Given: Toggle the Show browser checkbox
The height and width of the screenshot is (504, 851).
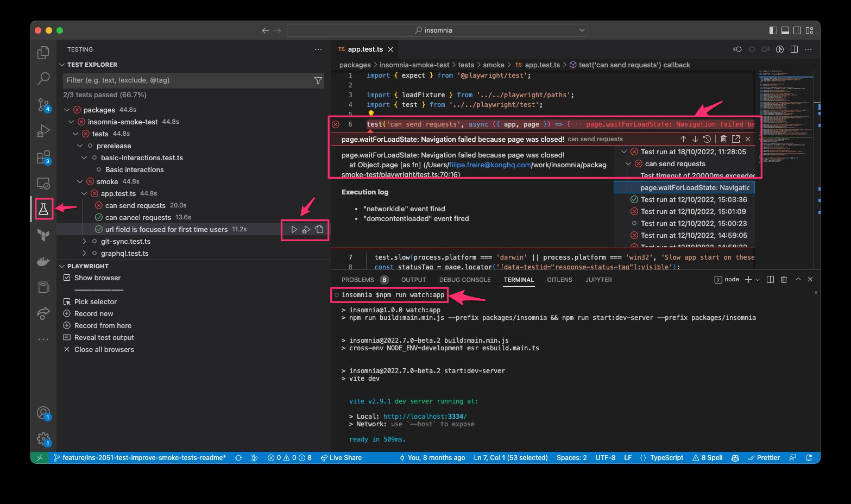Looking at the screenshot, I should (67, 278).
